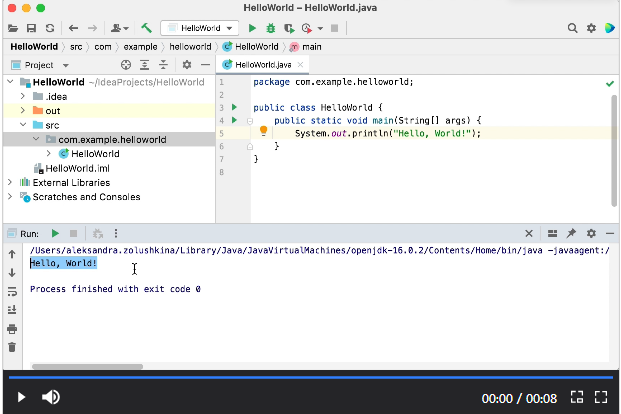
Task: Print console output with printer icon
Action: (x=12, y=329)
